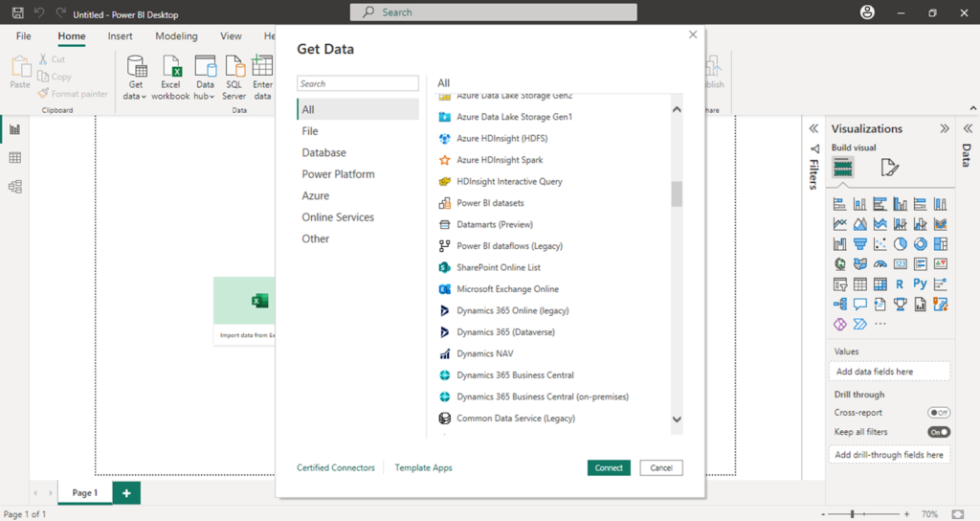Add a treemap visual
Image resolution: width=980 pixels, height=521 pixels.
click(940, 244)
